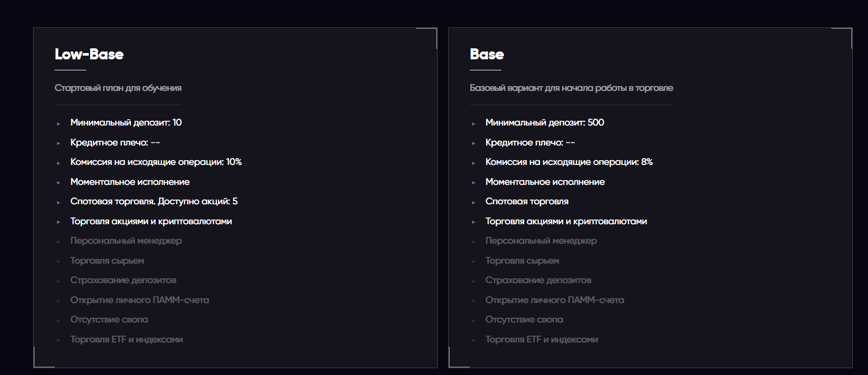The height and width of the screenshot is (375, 868).
Task: Click bullet arrow next to "Комиссия на исходящие операции: 10%"
Action: pos(58,163)
